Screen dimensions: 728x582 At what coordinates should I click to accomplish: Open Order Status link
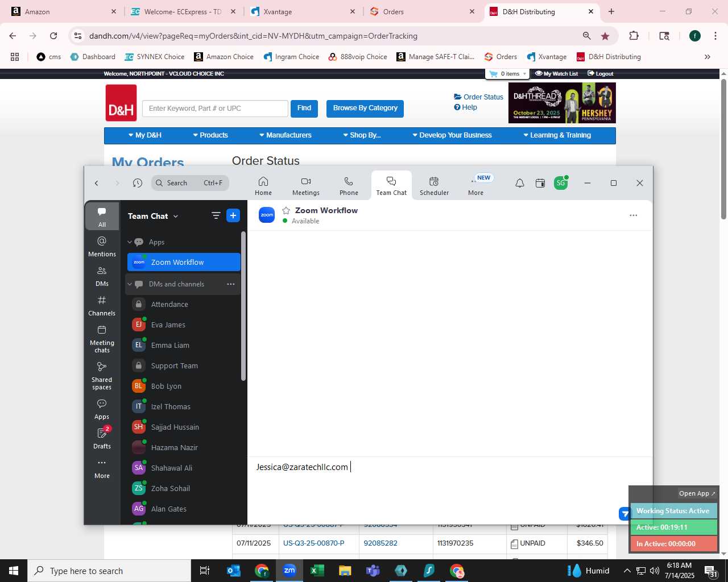[479, 97]
